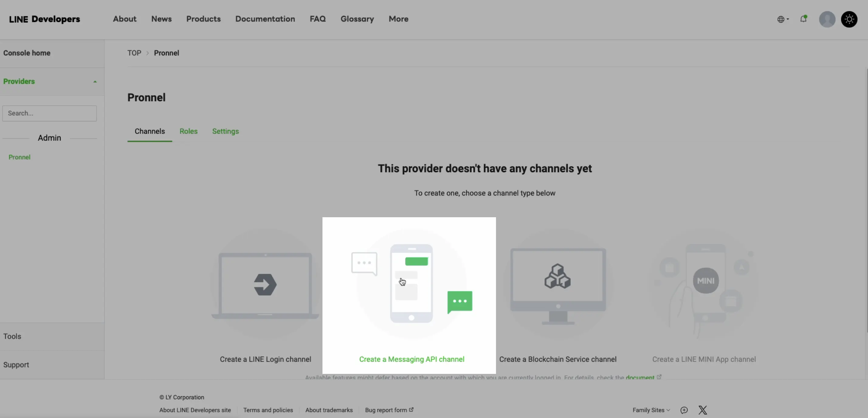Viewport: 868px width, 418px height.
Task: Go to the FAQ page
Action: [318, 19]
